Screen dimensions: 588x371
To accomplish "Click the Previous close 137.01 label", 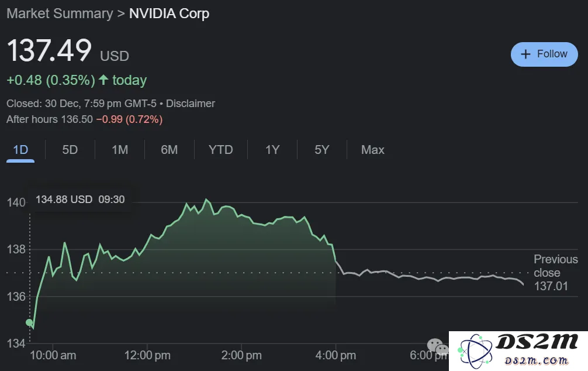I will pyautogui.click(x=555, y=273).
